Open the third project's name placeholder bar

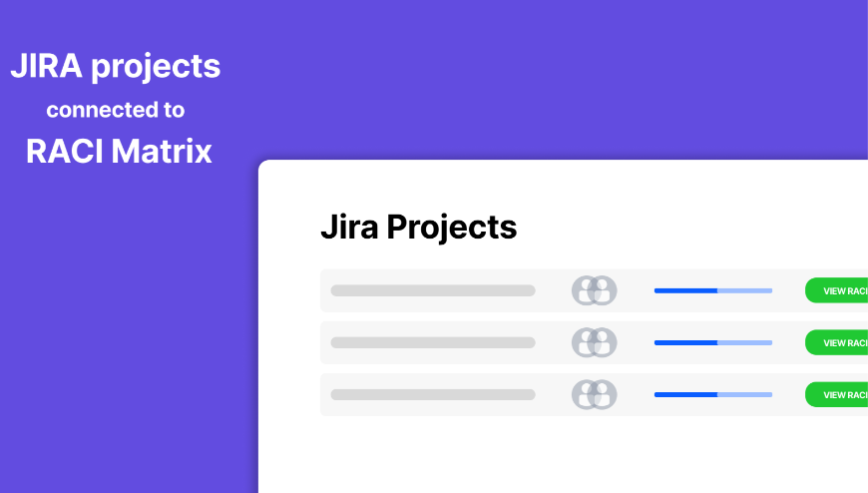[432, 394]
